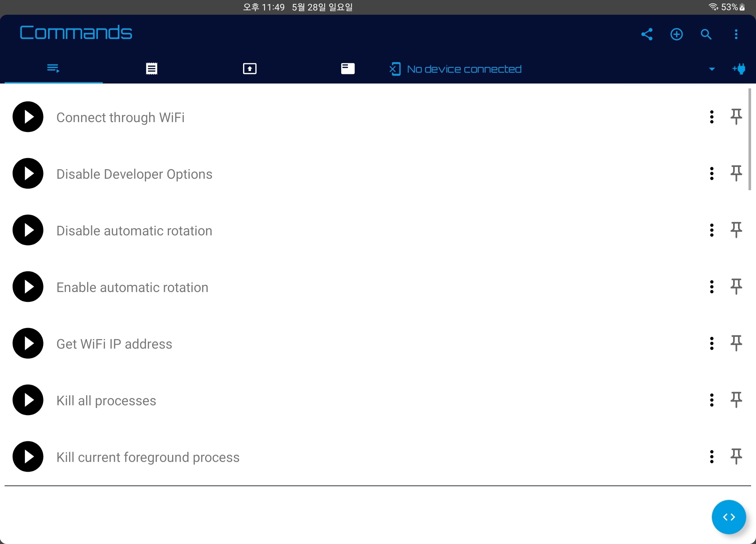Image resolution: width=756 pixels, height=544 pixels.
Task: Click the commands list scrollbar
Action: [x=749, y=139]
